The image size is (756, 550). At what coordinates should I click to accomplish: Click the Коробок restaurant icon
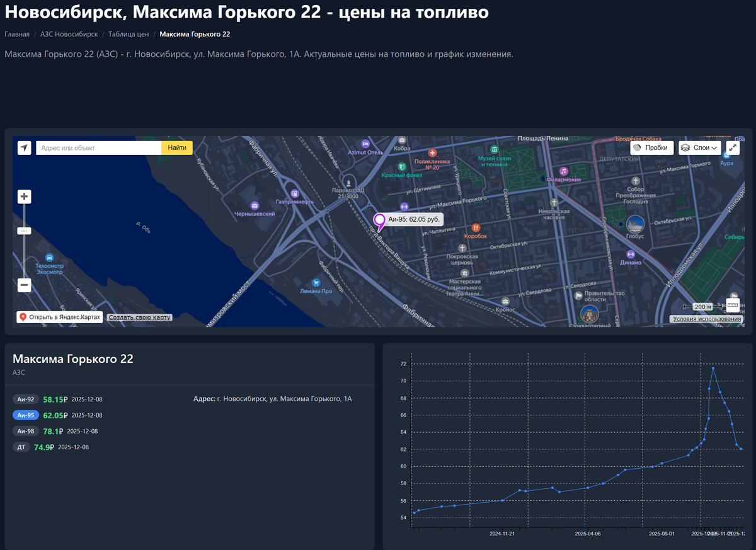(476, 227)
